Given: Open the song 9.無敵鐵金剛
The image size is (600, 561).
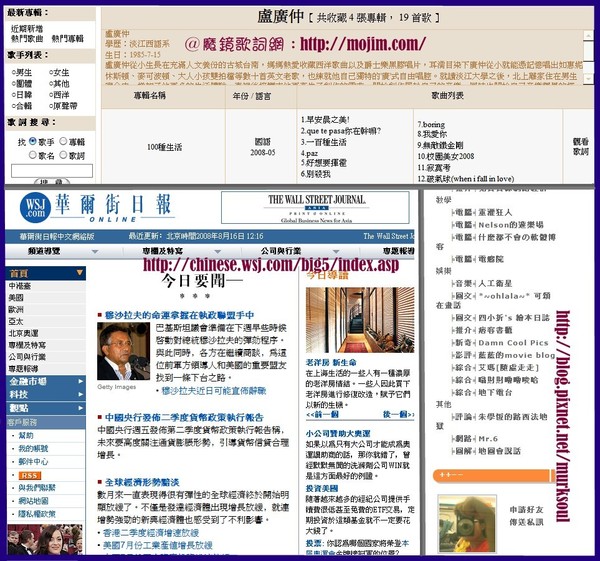Looking at the screenshot, I should click(440, 145).
